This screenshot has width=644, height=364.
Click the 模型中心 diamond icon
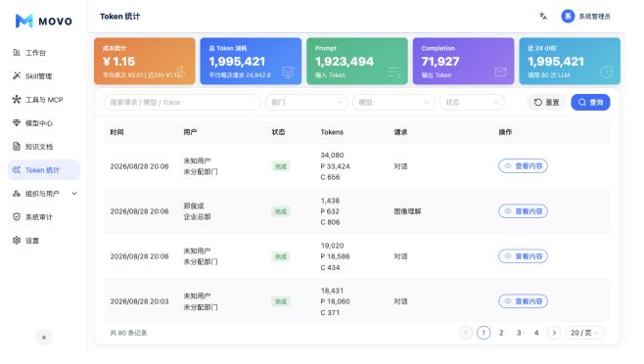[17, 123]
